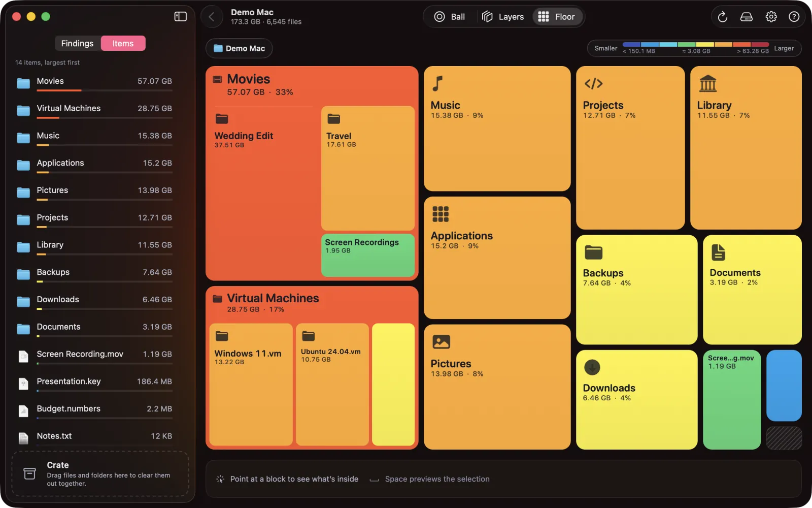Select the Items tab
Viewport: 812px width, 508px height.
(x=123, y=43)
